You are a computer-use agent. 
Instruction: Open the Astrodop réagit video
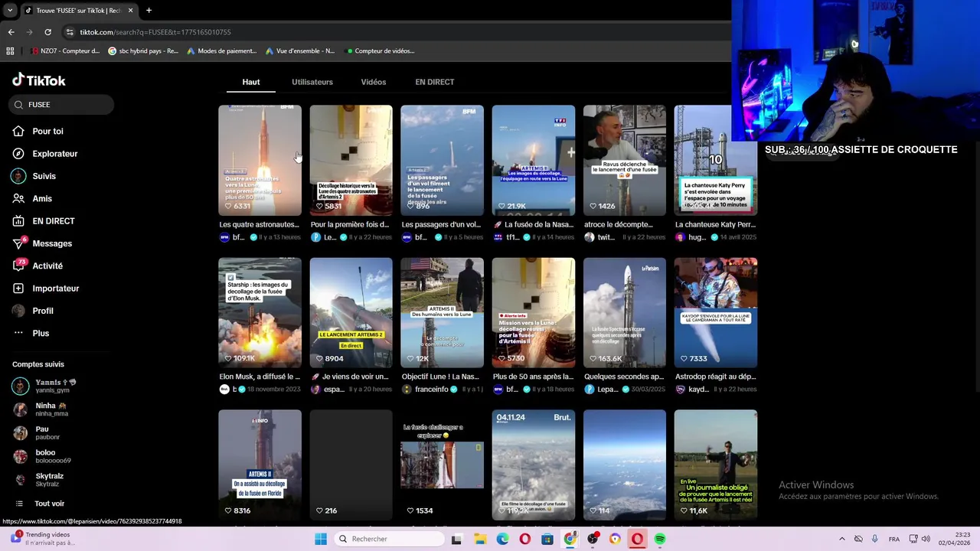click(x=715, y=312)
